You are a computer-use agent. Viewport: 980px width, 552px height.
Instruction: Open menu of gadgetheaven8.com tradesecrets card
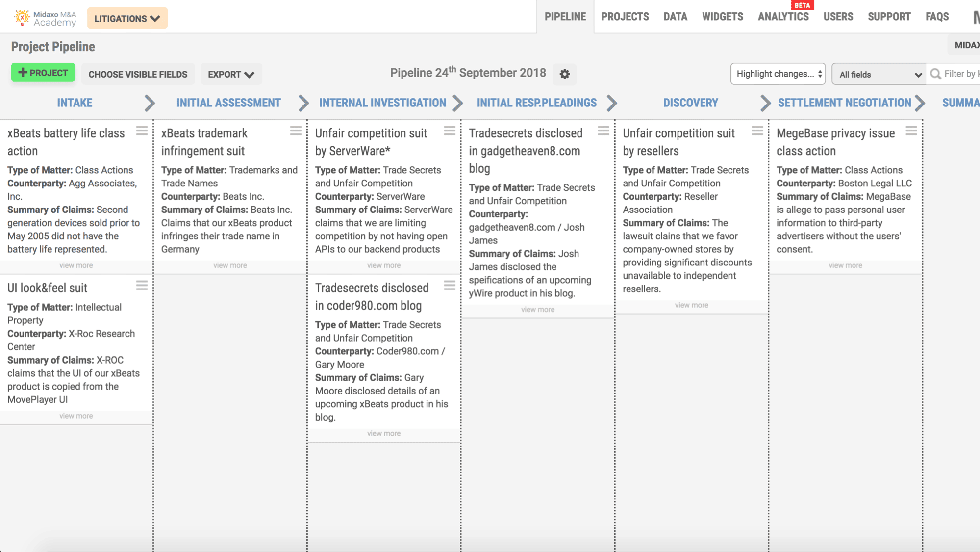tap(603, 131)
